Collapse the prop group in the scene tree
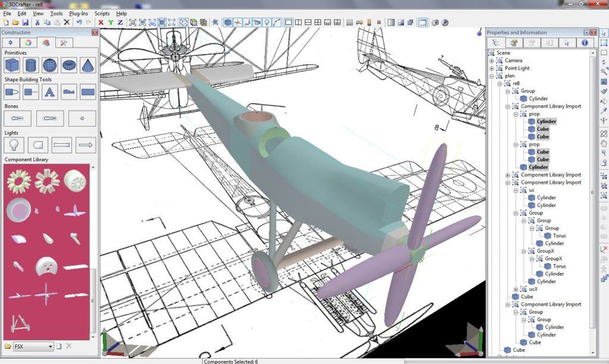This screenshot has width=609, height=364. [515, 115]
